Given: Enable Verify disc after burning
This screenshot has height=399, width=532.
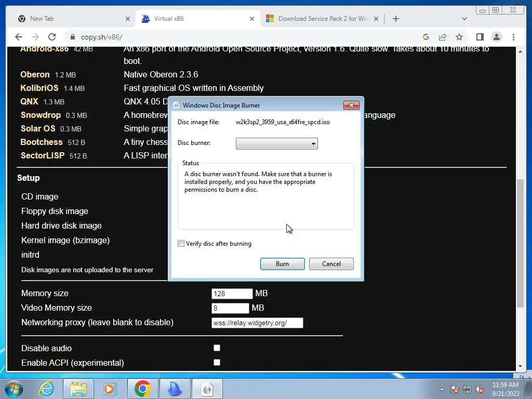Looking at the screenshot, I should [181, 244].
